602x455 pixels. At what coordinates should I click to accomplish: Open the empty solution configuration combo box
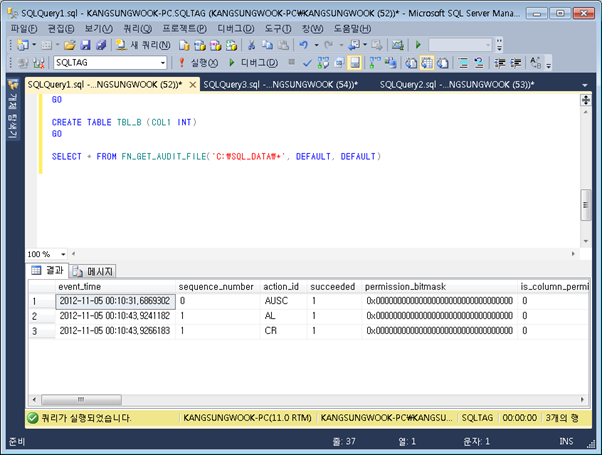(460, 45)
